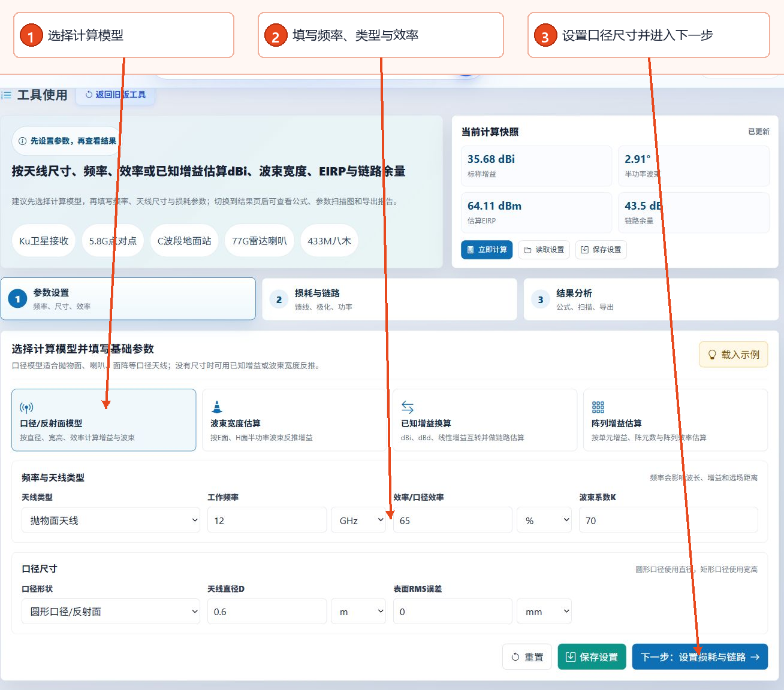Click the 重置 button
Screen dimensions: 784x690
(x=527, y=656)
